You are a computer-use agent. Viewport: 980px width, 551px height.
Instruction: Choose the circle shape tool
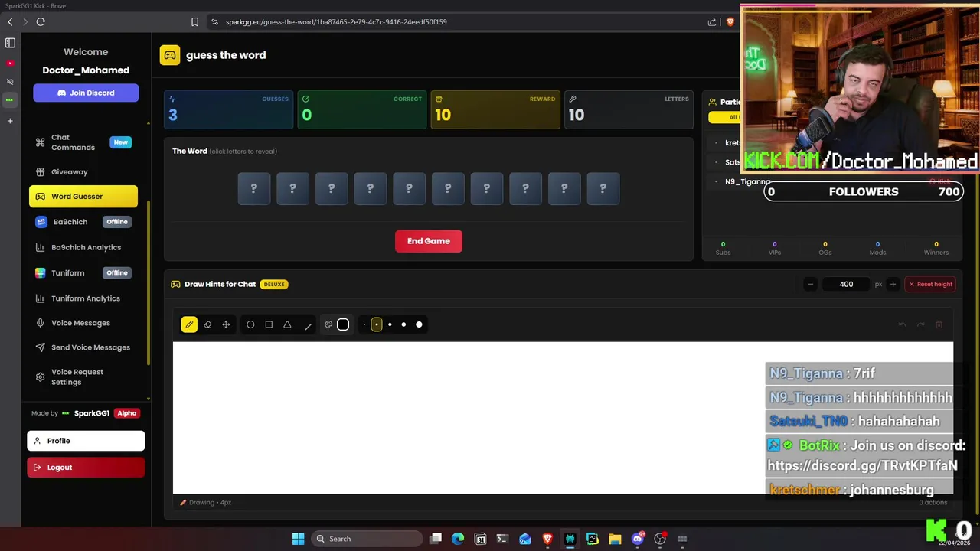pos(250,324)
